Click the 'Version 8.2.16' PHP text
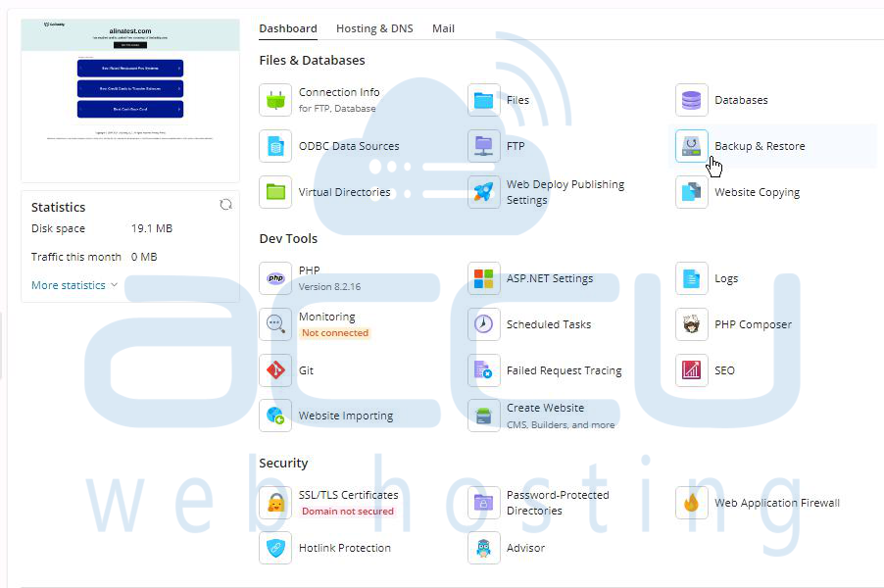The height and width of the screenshot is (588, 884). coord(329,286)
